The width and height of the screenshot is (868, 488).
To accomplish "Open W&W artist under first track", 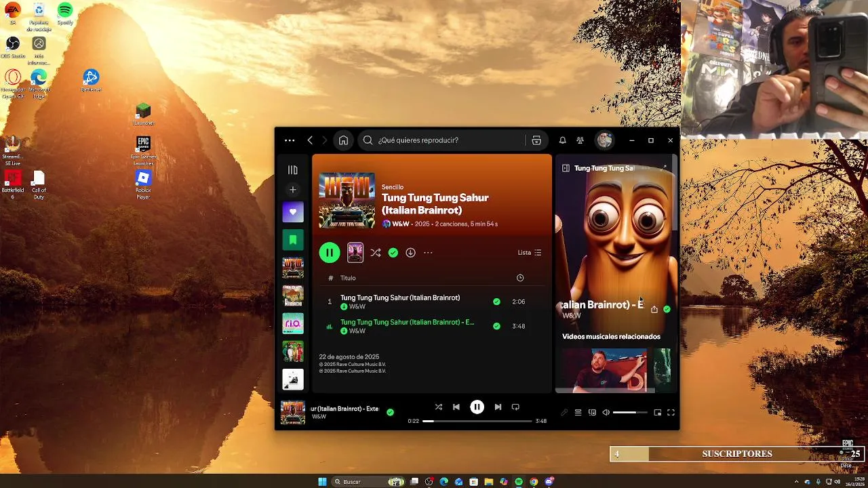I will pyautogui.click(x=357, y=307).
